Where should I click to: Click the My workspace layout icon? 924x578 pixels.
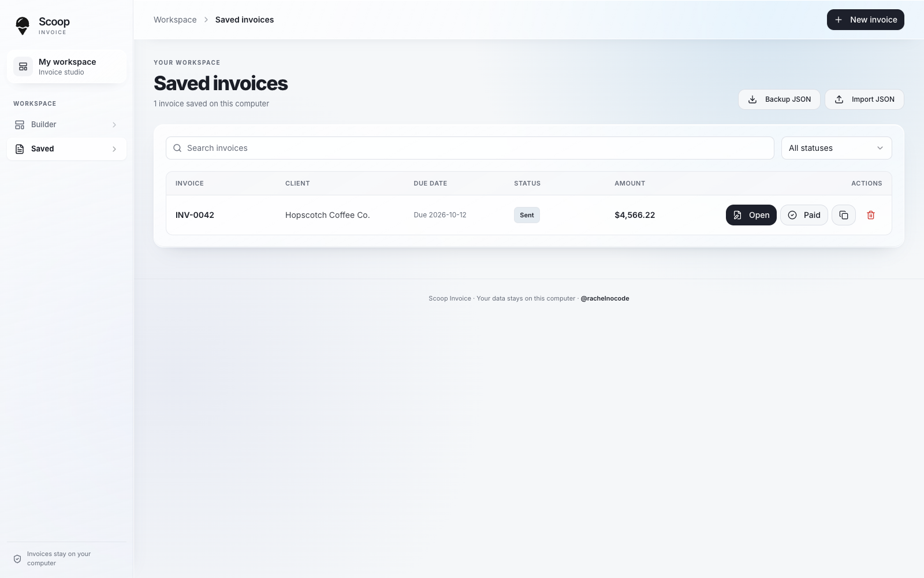(23, 66)
